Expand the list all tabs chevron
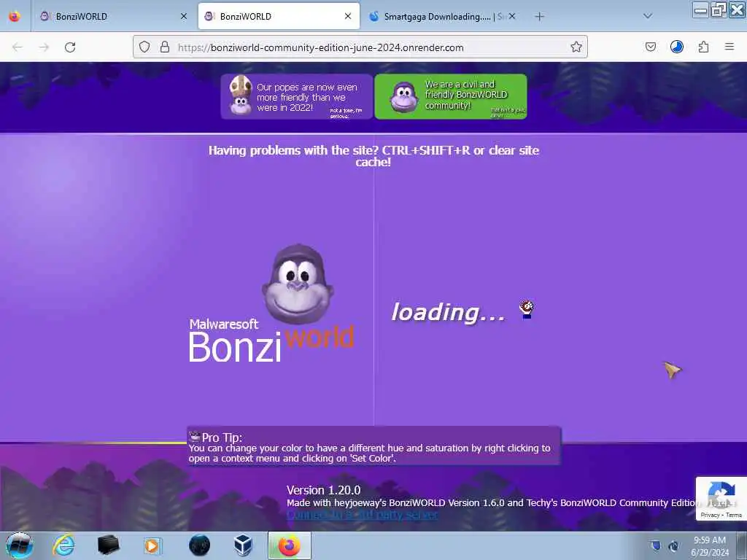Screen dimensions: 747x560 coord(648,16)
